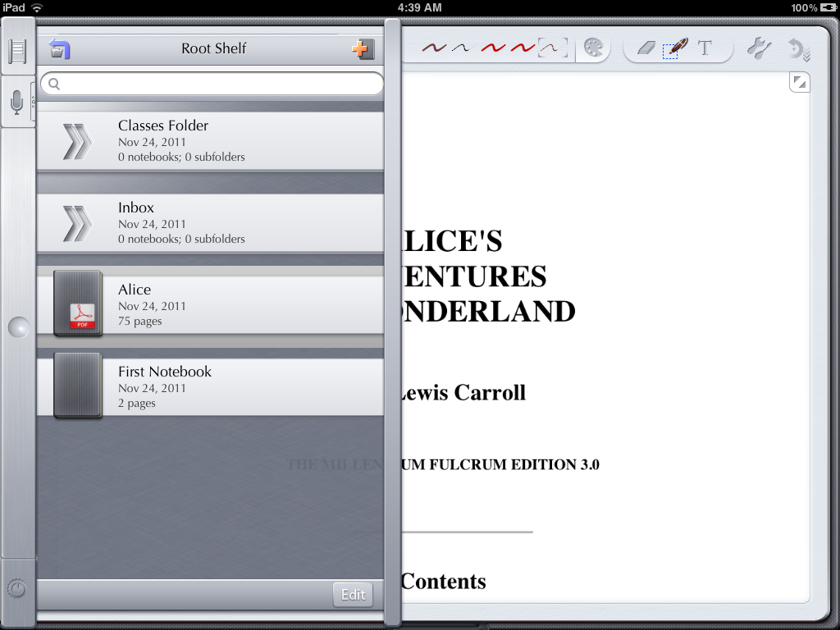Open the First Notebook cover thumbnail
Image resolution: width=840 pixels, height=630 pixels.
pos(78,386)
